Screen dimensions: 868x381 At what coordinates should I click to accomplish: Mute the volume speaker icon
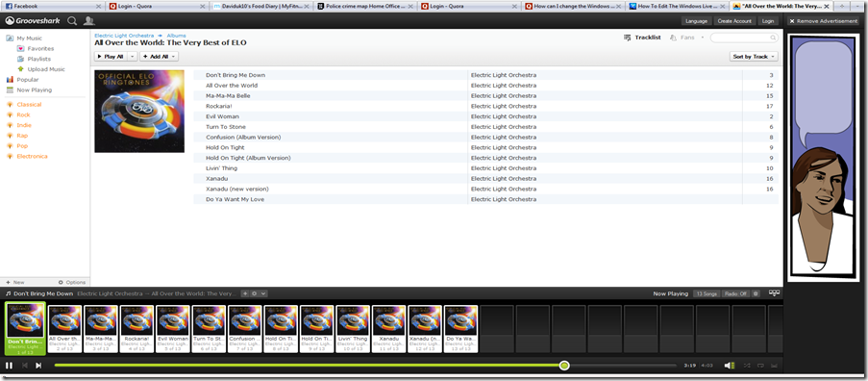coord(729,366)
